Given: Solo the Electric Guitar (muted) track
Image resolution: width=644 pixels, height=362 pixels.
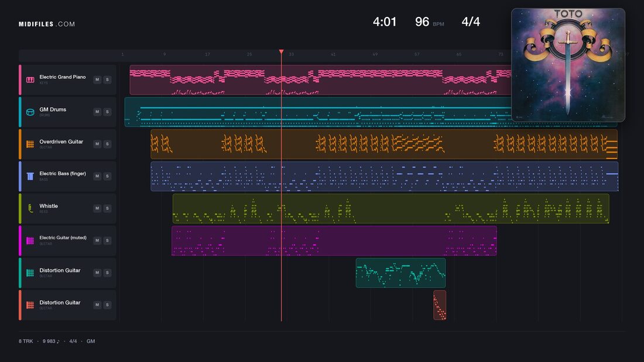Looking at the screenshot, I should (108, 240).
